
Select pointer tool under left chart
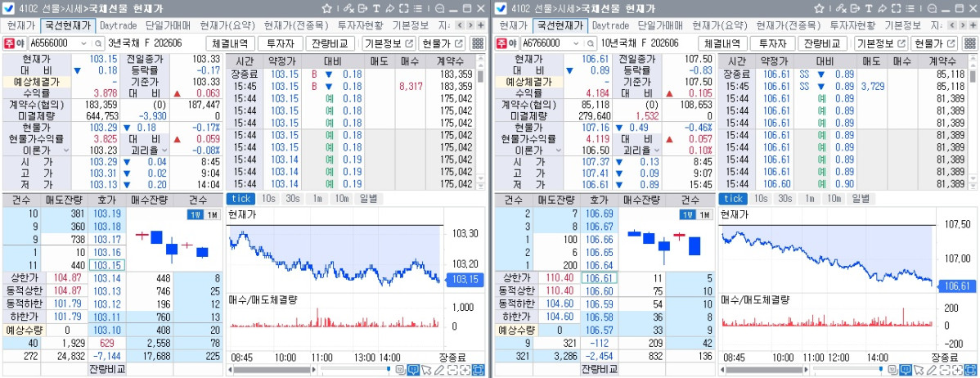click(427, 370)
